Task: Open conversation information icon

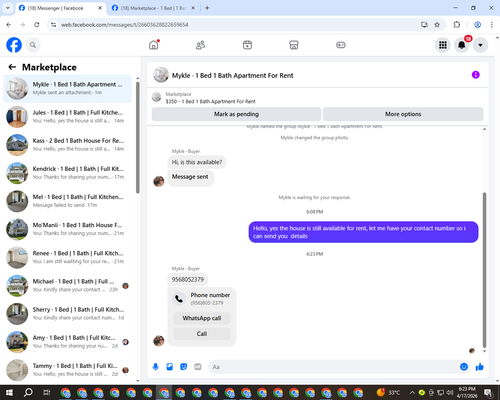Action: point(476,75)
